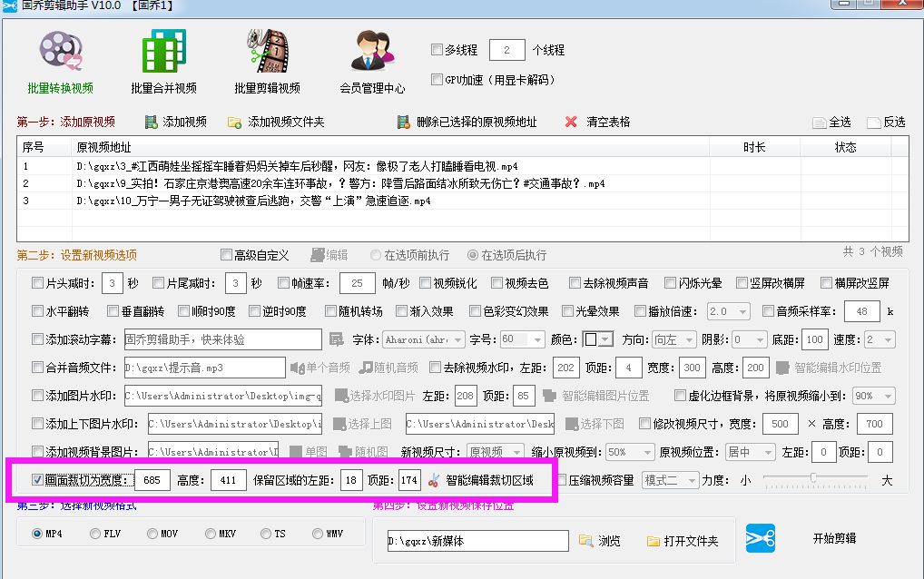Enable the multi-threading checkbox
Image resolution: width=924 pixels, height=579 pixels.
coord(437,50)
